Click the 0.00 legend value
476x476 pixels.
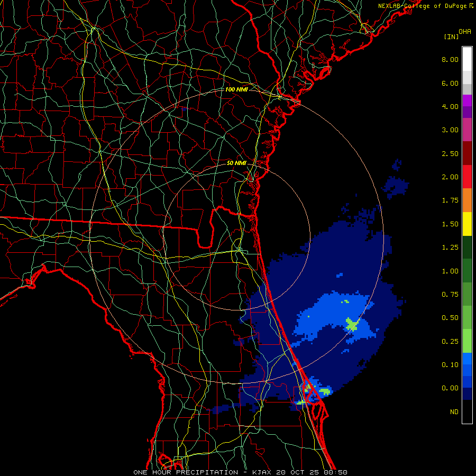(x=450, y=388)
